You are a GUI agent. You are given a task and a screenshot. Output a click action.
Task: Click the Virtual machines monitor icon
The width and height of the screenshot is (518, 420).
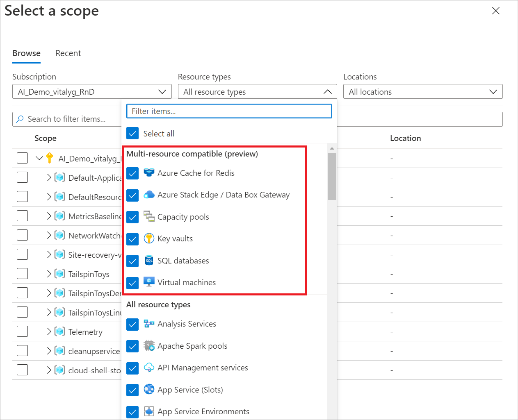(x=149, y=282)
